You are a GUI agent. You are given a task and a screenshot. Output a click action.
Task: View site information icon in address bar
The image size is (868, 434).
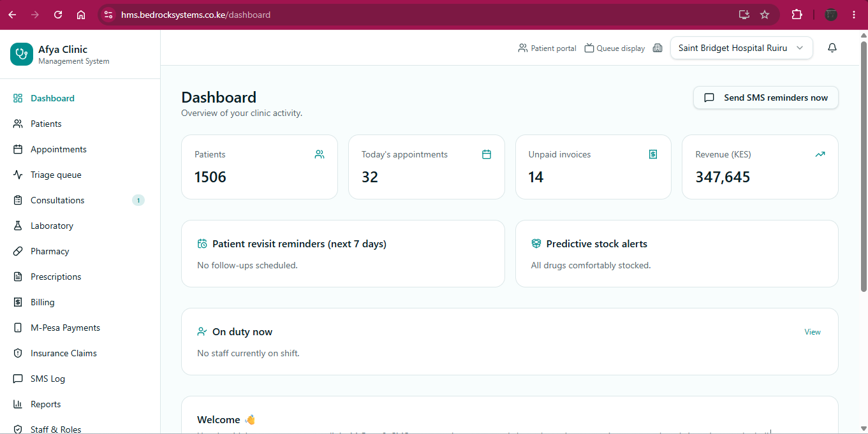(x=108, y=15)
